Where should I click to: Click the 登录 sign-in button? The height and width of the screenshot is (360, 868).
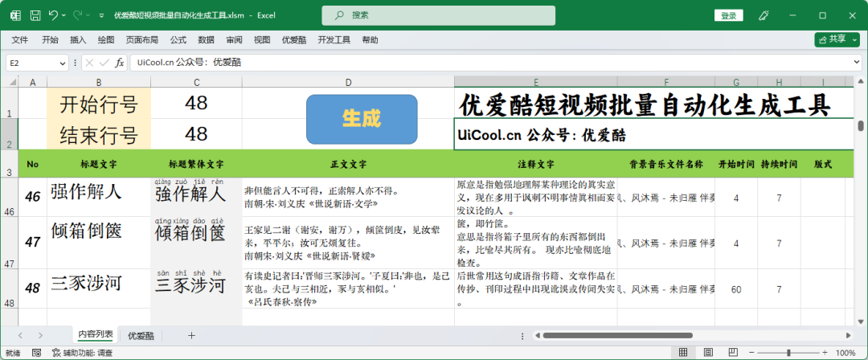728,15
